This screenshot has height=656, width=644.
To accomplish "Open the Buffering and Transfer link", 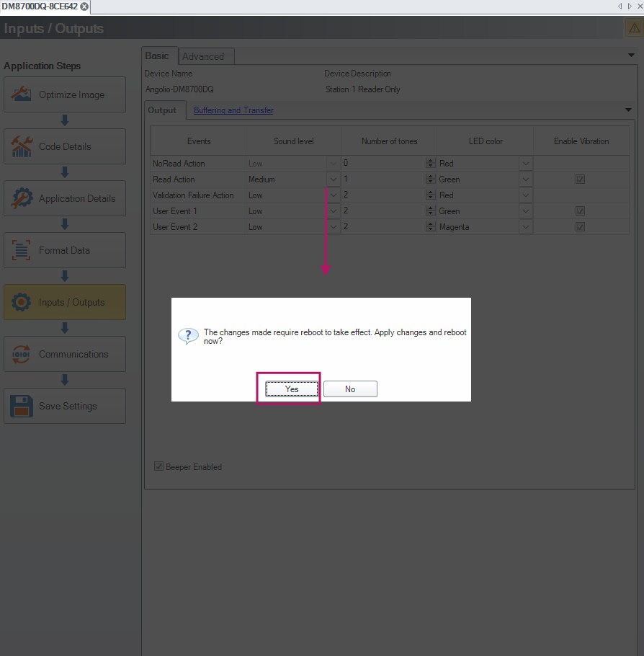I will click(233, 110).
